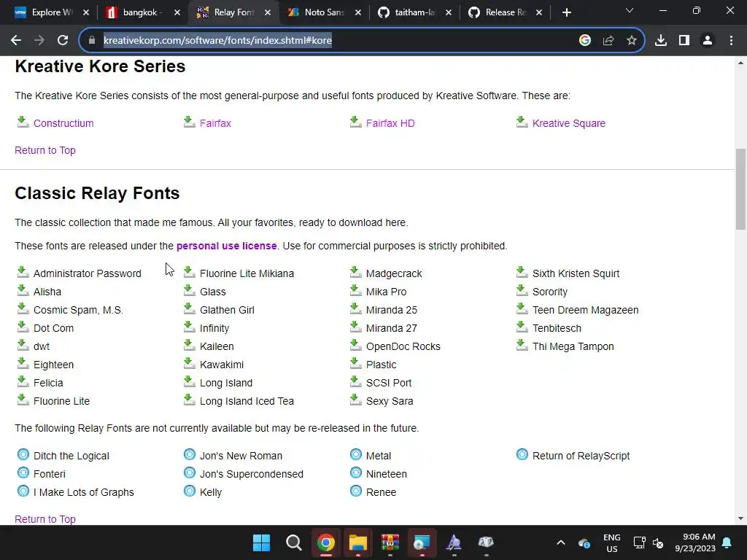The height and width of the screenshot is (560, 747).
Task: Click the download icon next to Tenbitesch
Action: coord(522,327)
